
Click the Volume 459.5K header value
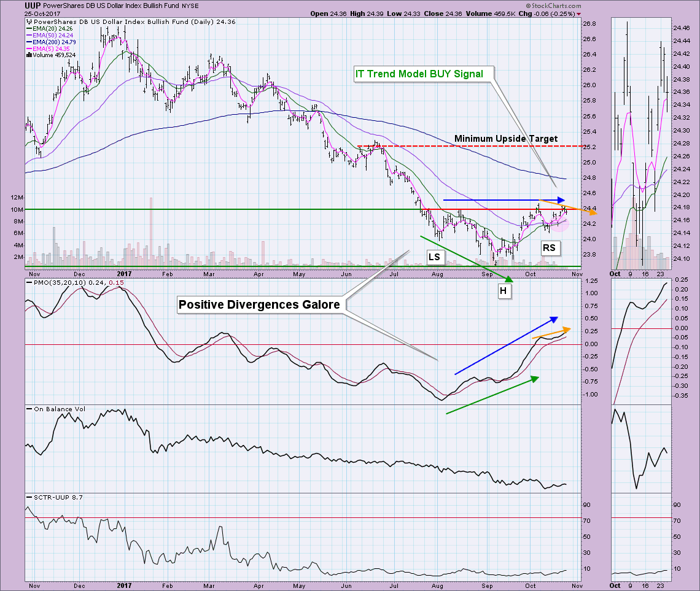pos(490,14)
